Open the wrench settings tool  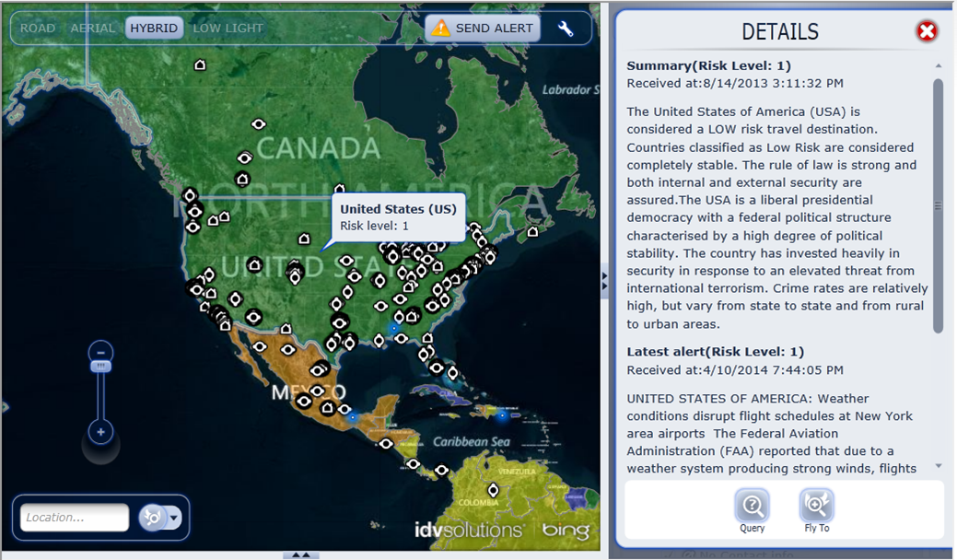(566, 29)
